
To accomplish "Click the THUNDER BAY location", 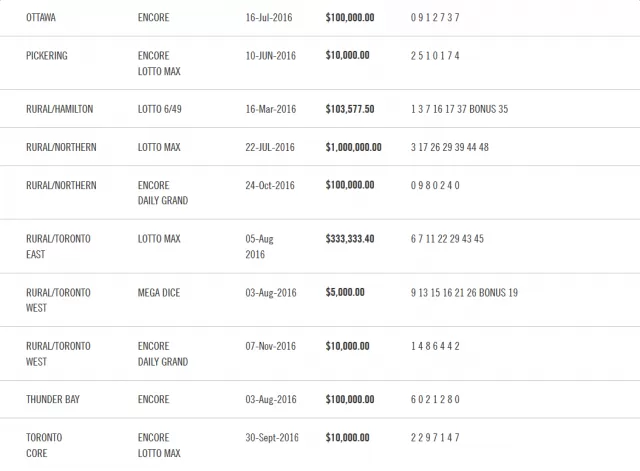I will click(x=53, y=399).
